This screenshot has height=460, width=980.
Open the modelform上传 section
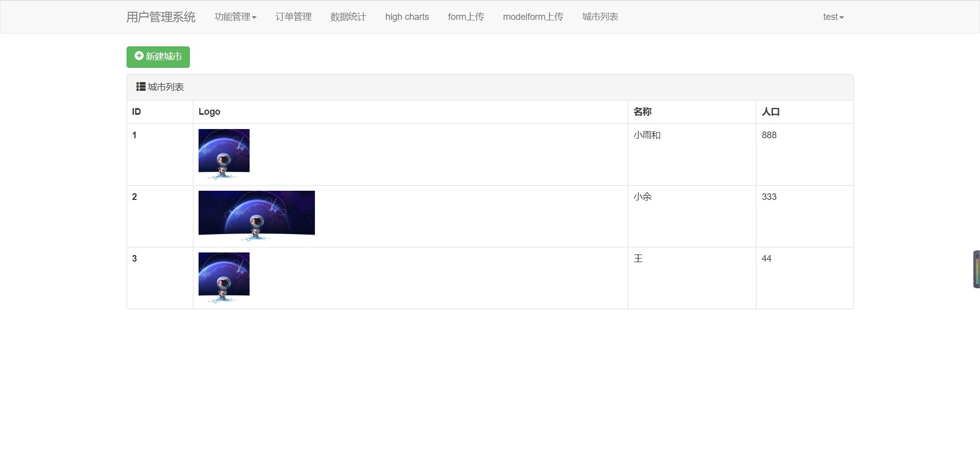(533, 17)
